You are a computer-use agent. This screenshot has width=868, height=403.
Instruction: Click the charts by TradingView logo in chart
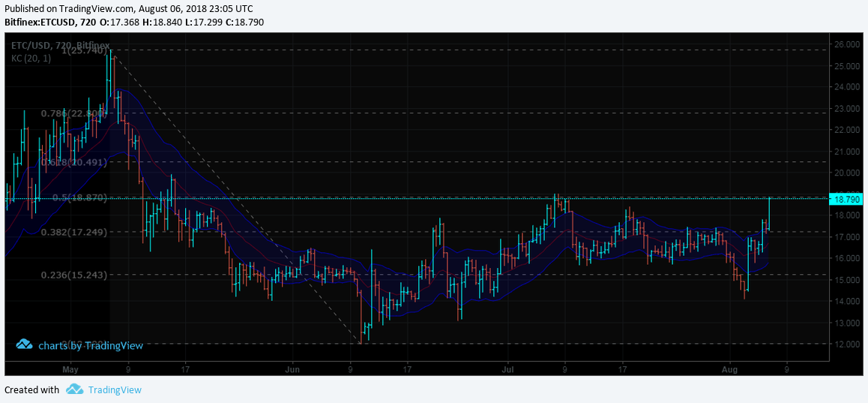(79, 345)
